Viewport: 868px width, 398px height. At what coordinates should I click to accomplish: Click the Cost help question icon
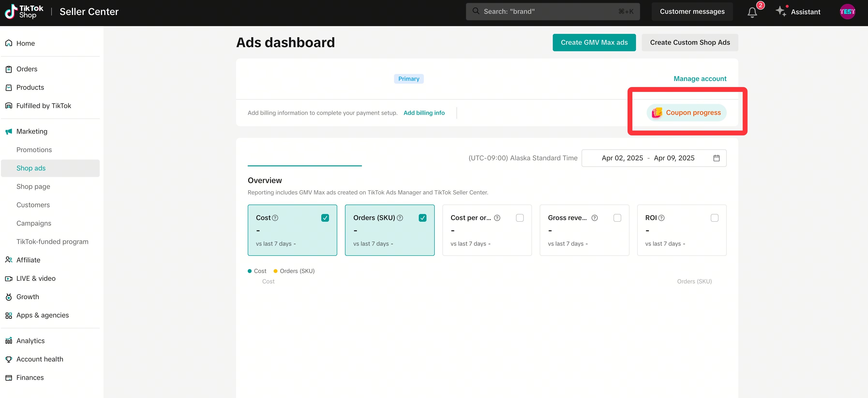(275, 218)
